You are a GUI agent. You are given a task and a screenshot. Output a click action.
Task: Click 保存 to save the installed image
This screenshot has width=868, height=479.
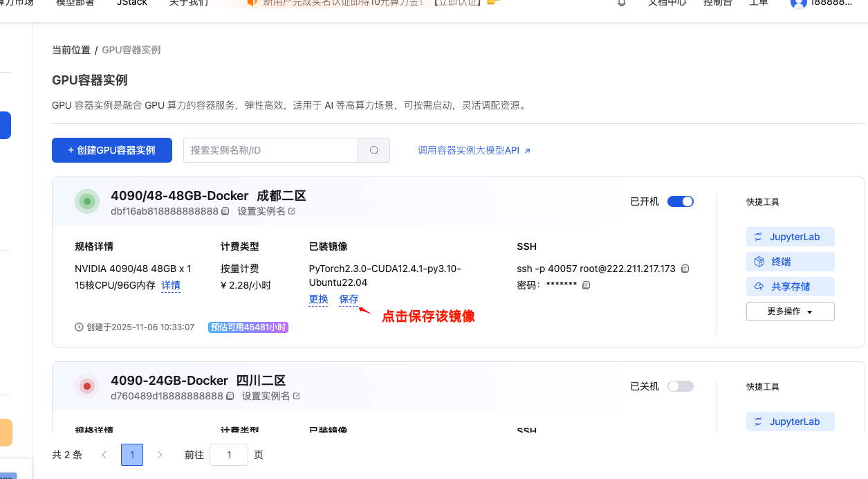[x=349, y=299]
